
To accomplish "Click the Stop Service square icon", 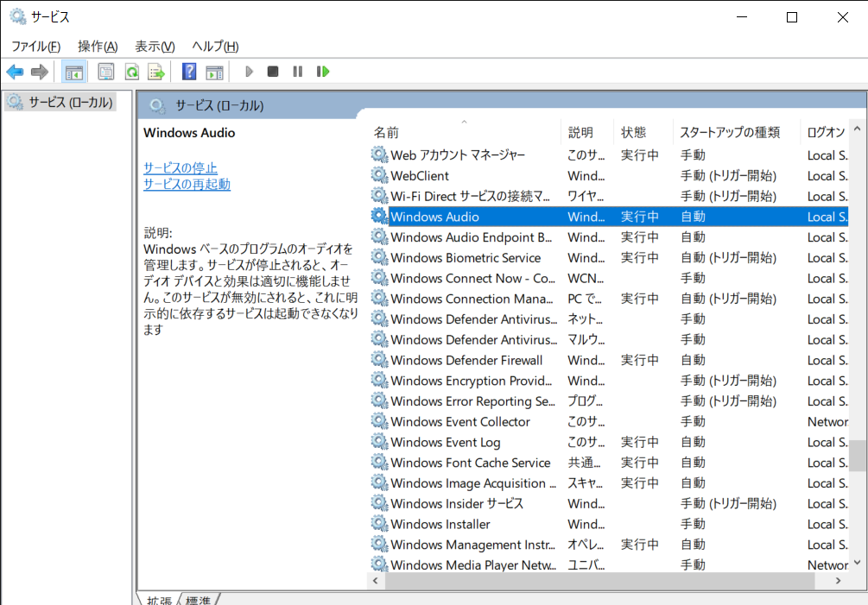I will (272, 72).
